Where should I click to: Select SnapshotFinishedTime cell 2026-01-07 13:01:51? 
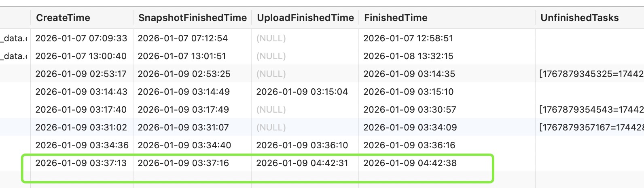click(182, 56)
